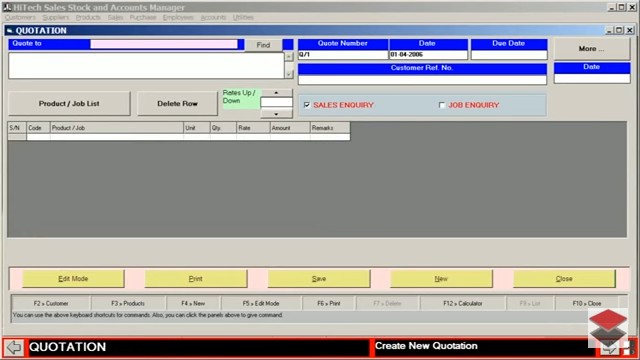Open the Product / Job List

(x=69, y=104)
